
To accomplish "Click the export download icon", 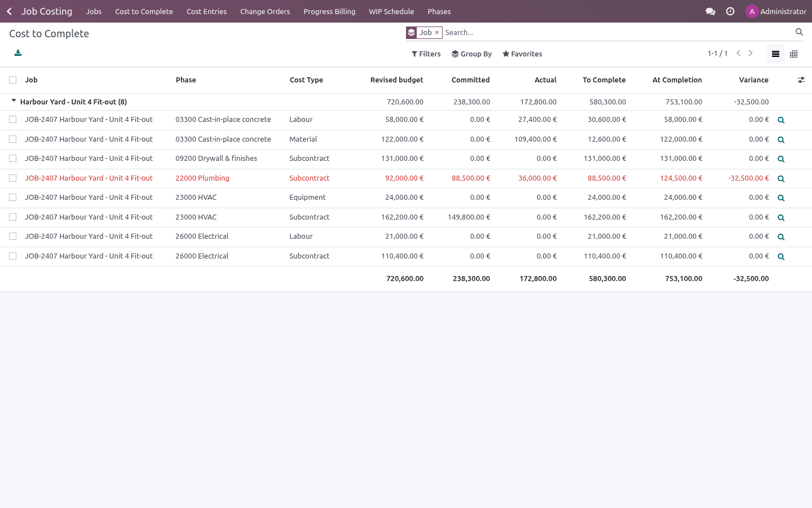I will point(18,53).
